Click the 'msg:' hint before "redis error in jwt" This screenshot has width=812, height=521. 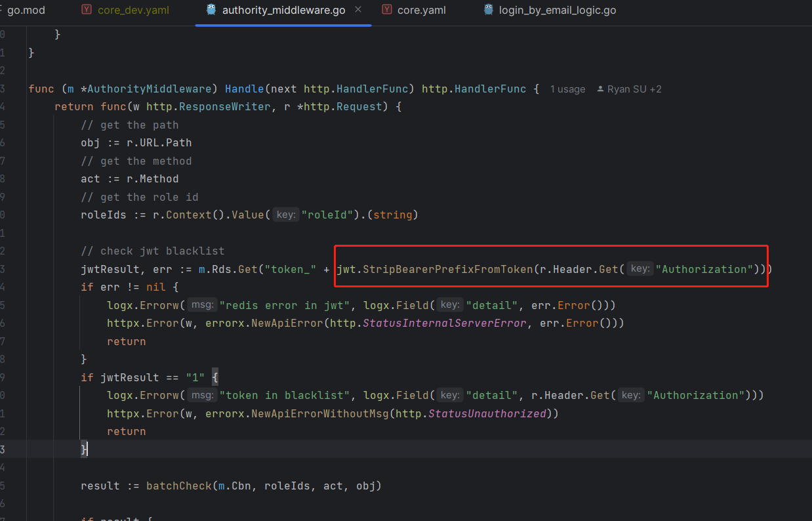coord(202,305)
